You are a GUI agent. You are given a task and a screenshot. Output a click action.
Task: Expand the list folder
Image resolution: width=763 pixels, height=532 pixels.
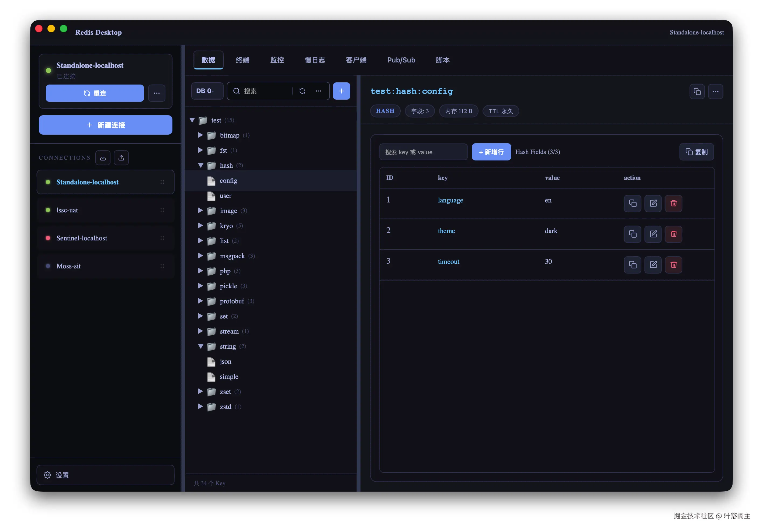tap(200, 241)
